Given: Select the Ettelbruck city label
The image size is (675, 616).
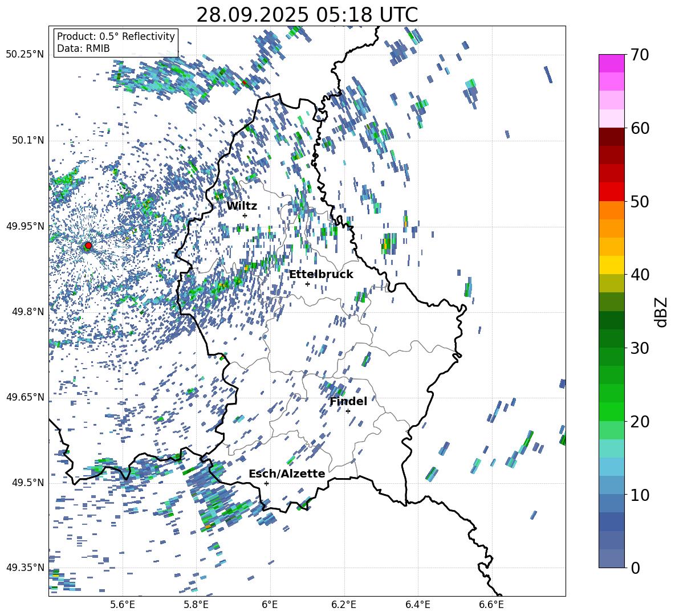Looking at the screenshot, I should [x=321, y=275].
